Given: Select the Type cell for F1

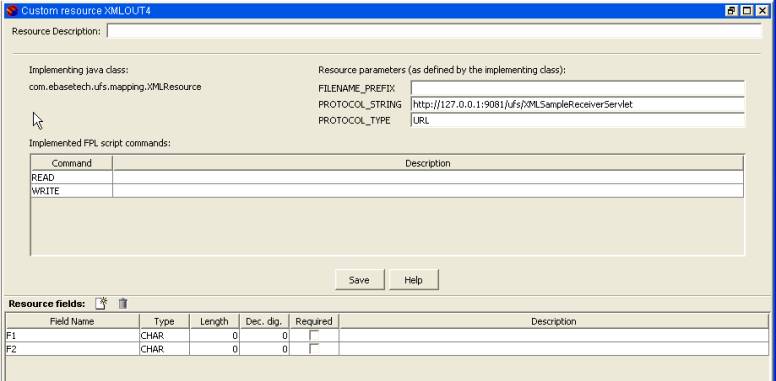Looking at the screenshot, I should point(164,335).
